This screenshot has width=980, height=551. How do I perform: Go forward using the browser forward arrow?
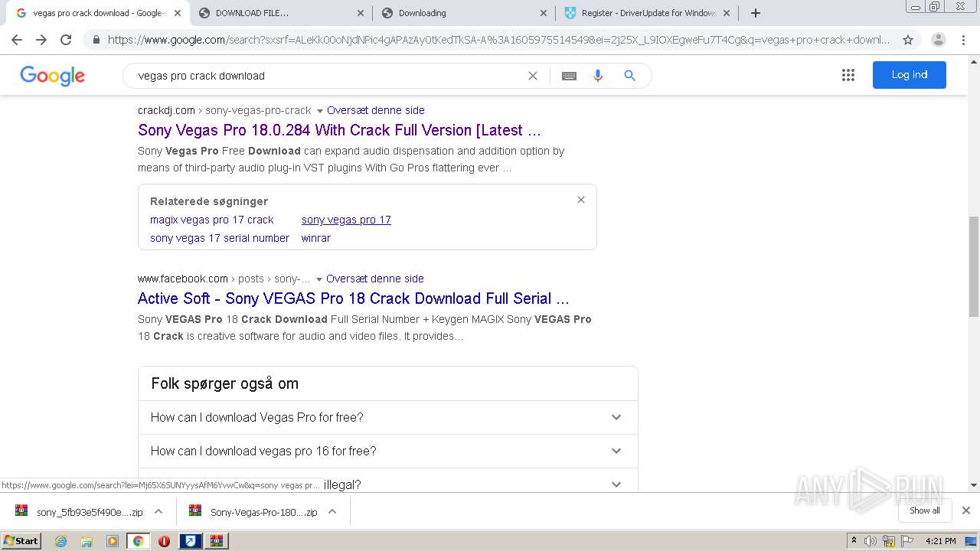pos(41,40)
